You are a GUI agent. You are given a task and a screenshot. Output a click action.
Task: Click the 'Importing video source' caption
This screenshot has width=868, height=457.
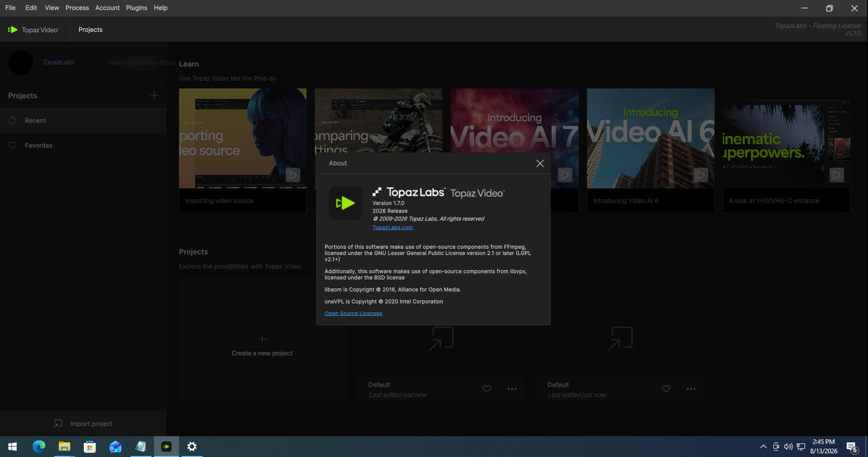[x=219, y=201]
